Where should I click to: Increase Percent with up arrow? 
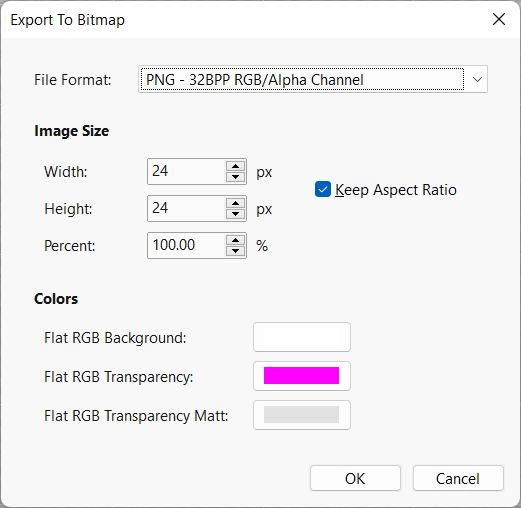tap(235, 240)
